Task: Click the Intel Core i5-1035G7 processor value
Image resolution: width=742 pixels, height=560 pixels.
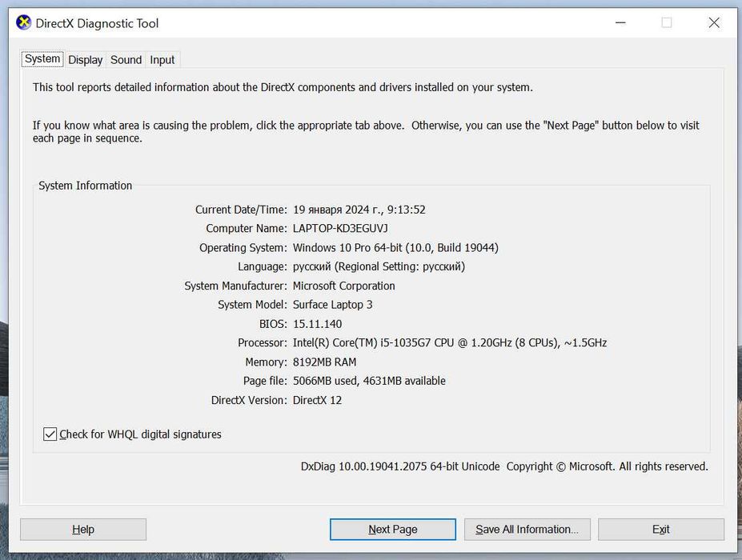Action: point(450,343)
